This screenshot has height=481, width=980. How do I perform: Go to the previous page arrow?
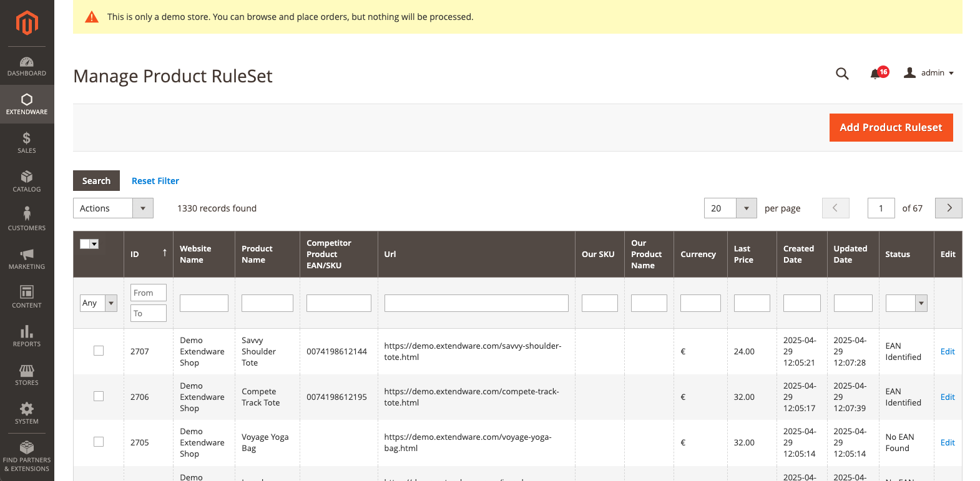point(836,208)
